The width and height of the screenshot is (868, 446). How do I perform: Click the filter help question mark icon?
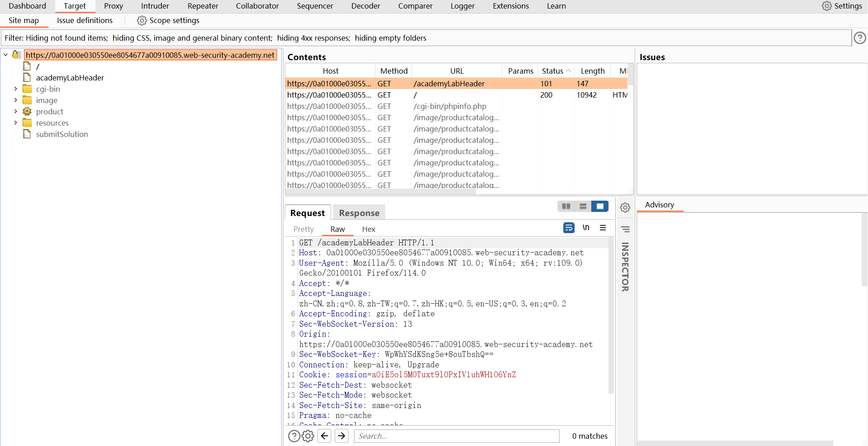click(x=859, y=38)
